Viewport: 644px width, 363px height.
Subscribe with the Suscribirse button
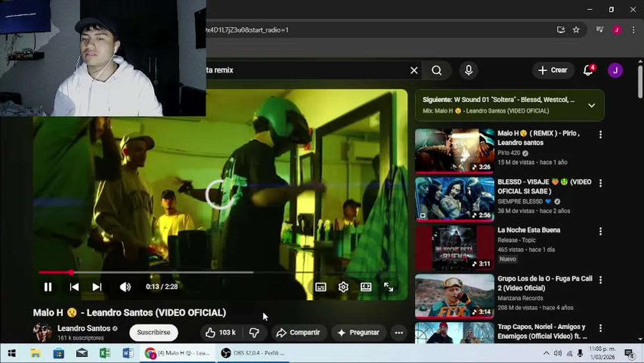pyautogui.click(x=154, y=333)
